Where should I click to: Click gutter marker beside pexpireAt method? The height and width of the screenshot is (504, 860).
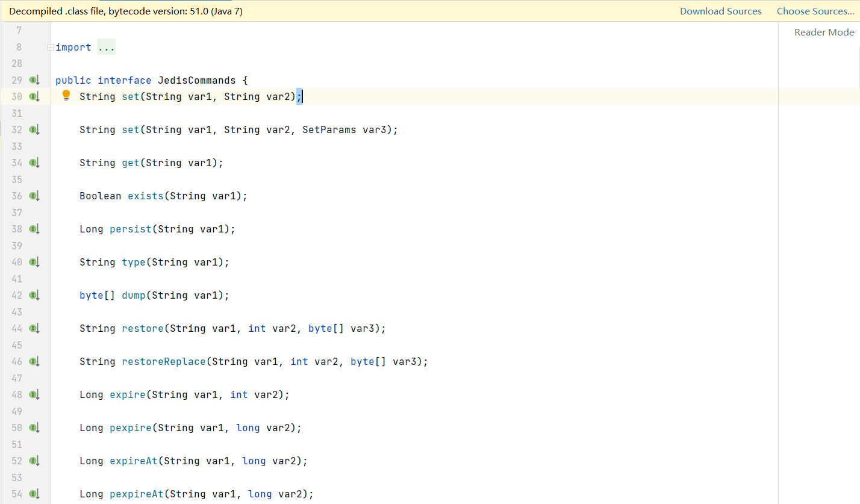click(x=34, y=494)
